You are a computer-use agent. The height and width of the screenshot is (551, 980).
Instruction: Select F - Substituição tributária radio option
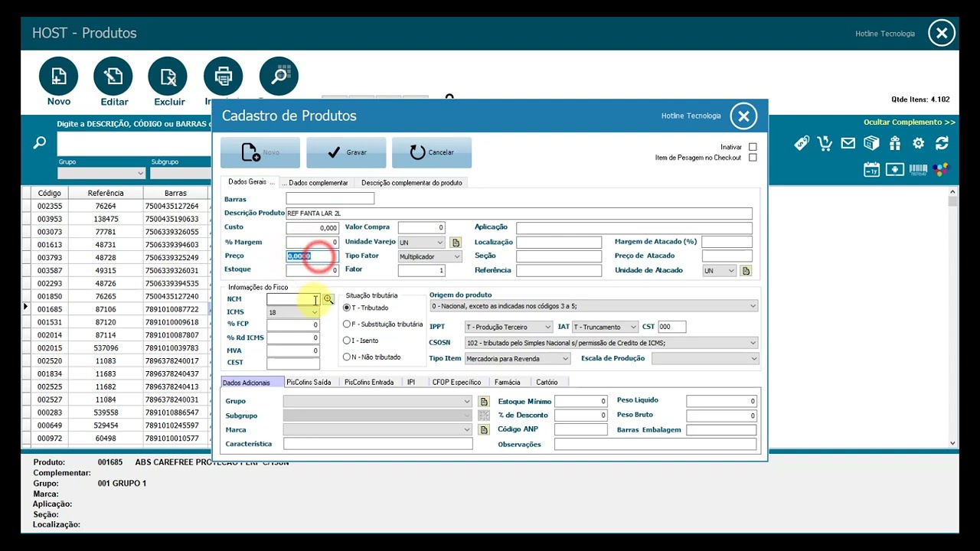347,324
